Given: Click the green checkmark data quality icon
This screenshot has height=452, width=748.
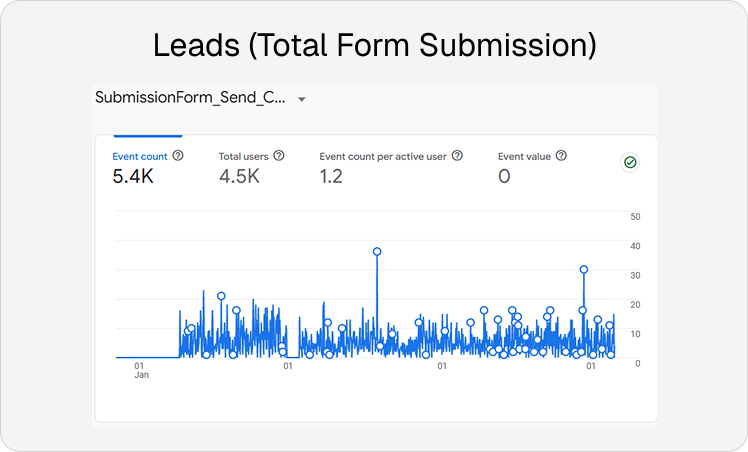Looking at the screenshot, I should [x=630, y=162].
